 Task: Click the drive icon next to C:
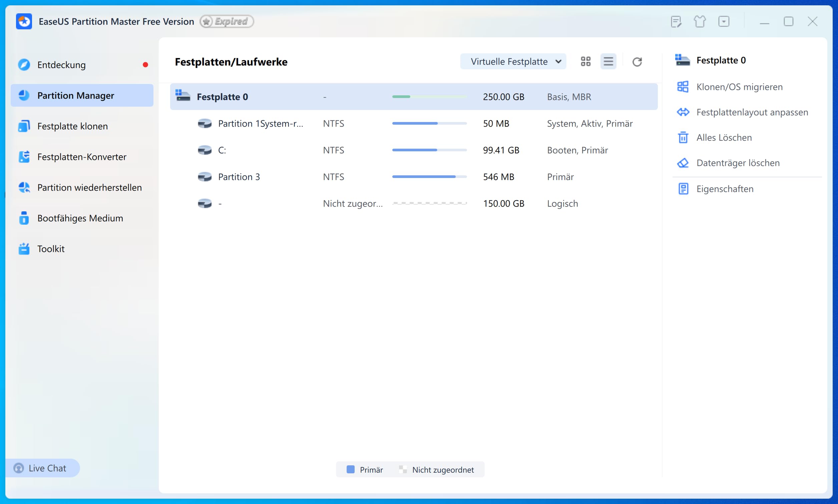click(x=205, y=150)
